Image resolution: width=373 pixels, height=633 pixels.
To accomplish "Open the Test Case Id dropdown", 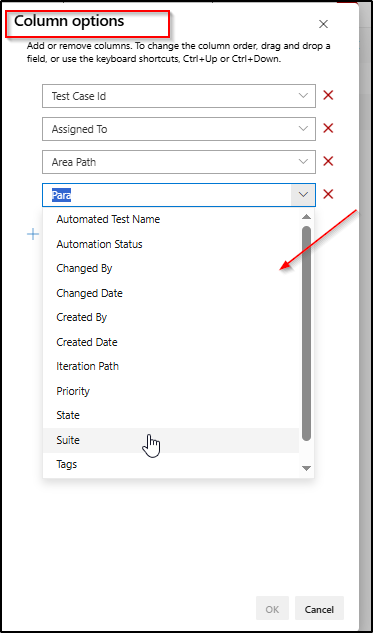I will (303, 96).
